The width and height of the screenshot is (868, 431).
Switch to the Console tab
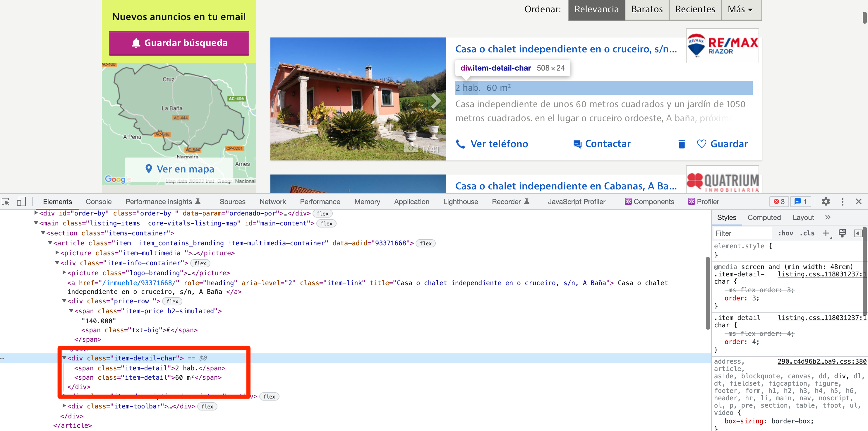point(98,201)
